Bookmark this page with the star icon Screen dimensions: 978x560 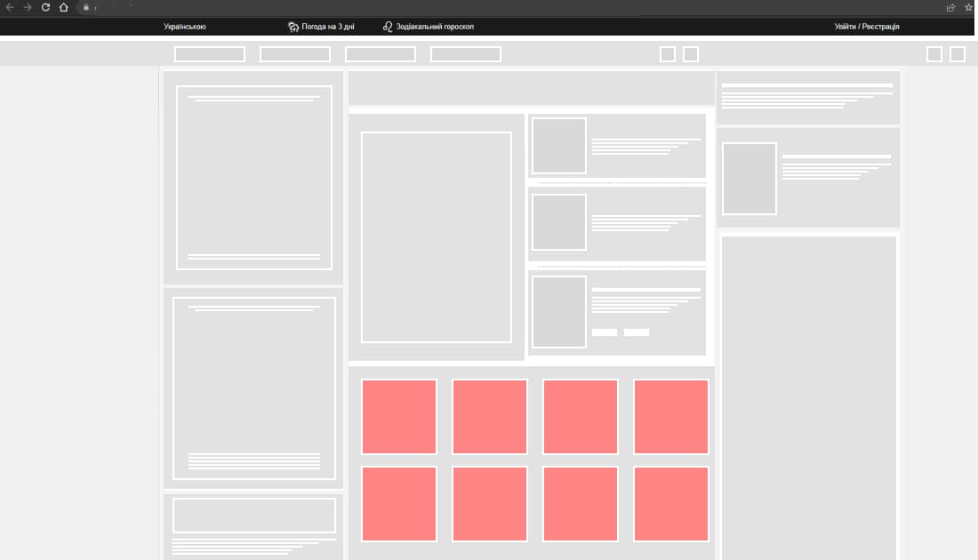click(x=968, y=7)
